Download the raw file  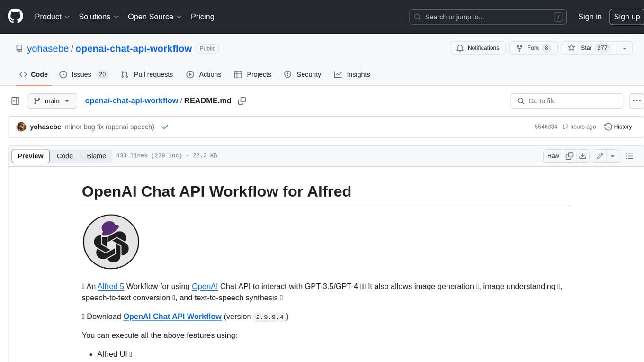583,156
